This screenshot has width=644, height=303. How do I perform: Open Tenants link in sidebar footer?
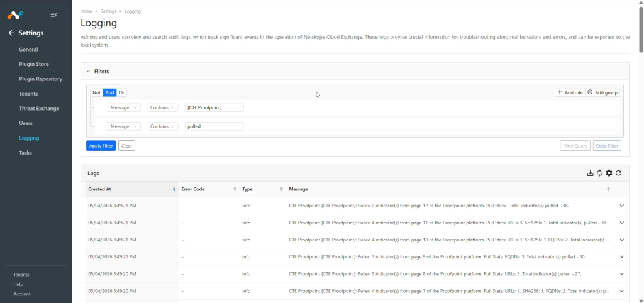21,275
